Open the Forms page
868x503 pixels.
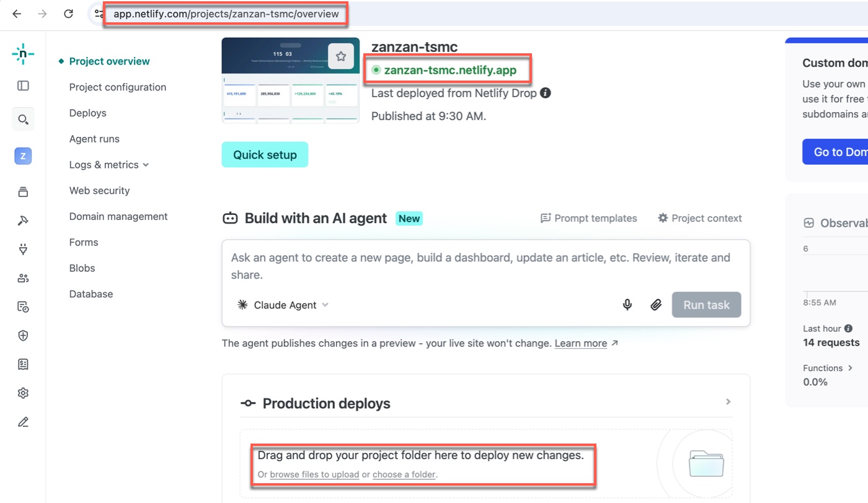(84, 242)
